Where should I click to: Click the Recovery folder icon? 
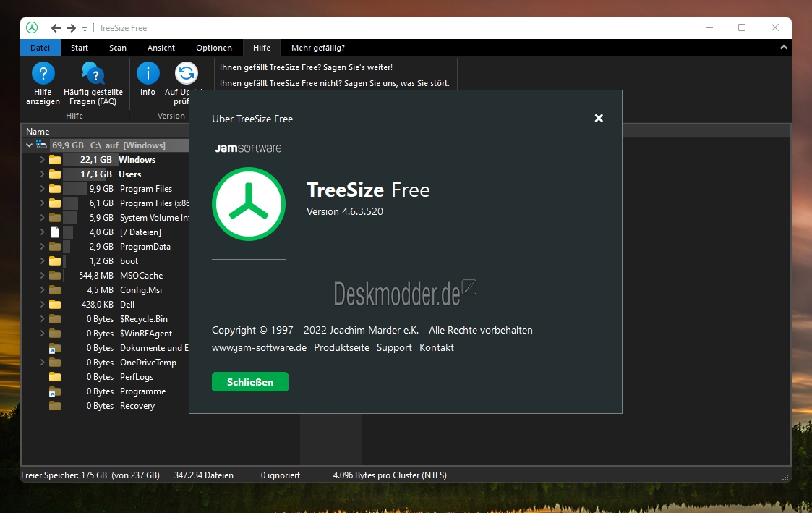click(x=55, y=406)
